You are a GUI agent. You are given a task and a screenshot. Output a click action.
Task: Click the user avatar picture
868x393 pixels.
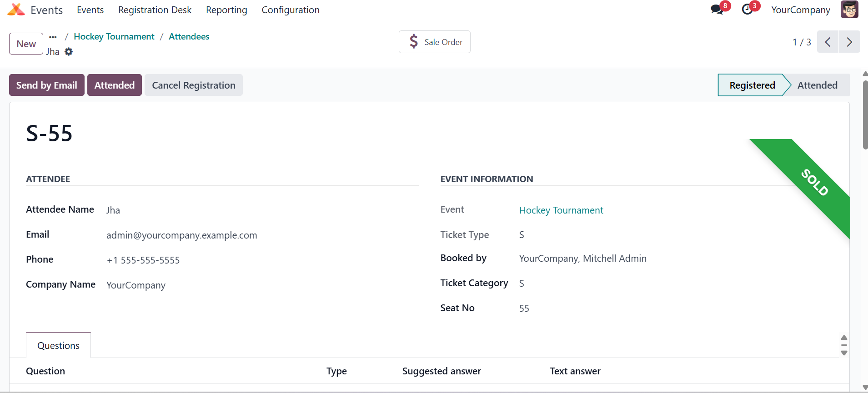tap(849, 10)
